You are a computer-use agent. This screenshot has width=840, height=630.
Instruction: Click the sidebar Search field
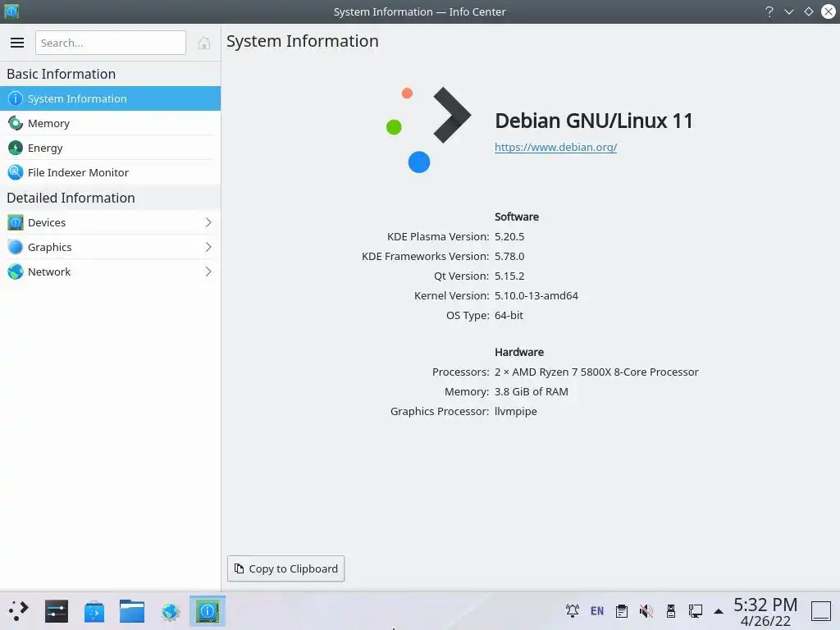pyautogui.click(x=111, y=43)
